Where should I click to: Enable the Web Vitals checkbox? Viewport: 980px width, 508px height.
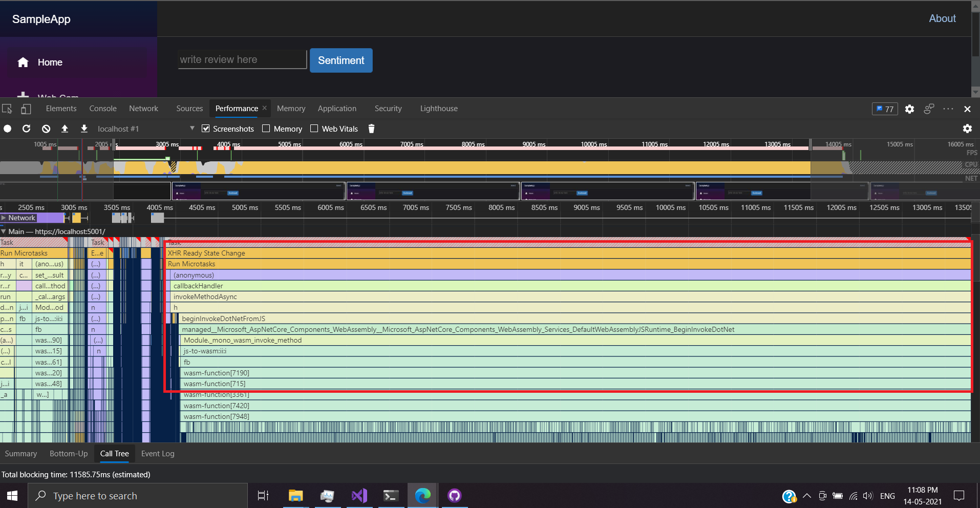pyautogui.click(x=314, y=129)
